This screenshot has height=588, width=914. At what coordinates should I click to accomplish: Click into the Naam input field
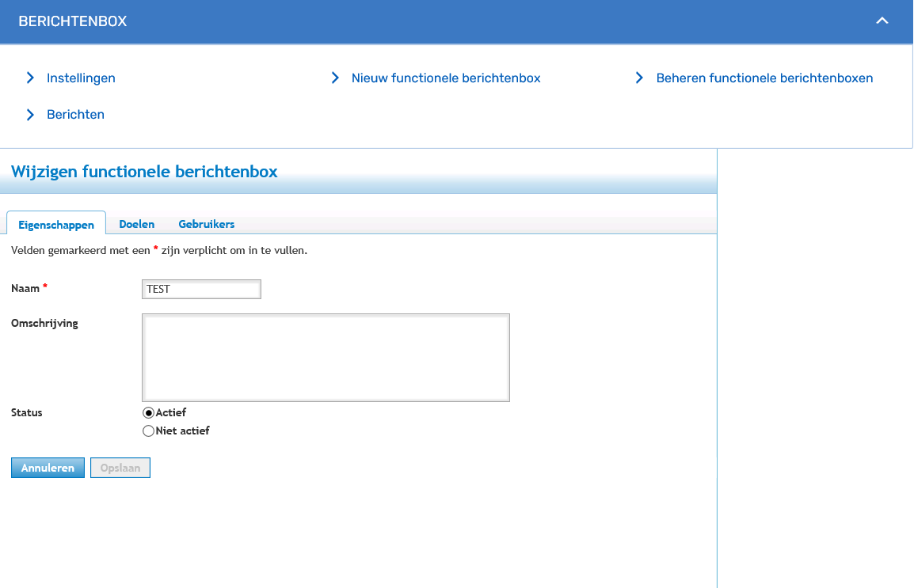click(202, 290)
